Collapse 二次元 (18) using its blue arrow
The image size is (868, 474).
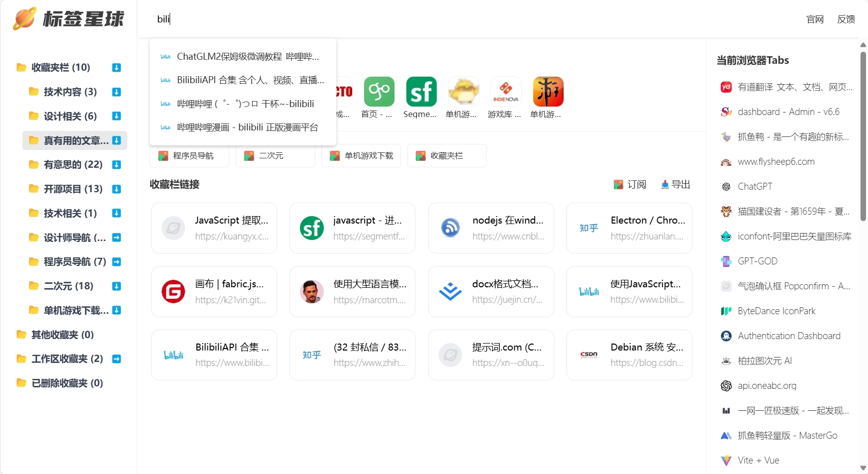116,286
